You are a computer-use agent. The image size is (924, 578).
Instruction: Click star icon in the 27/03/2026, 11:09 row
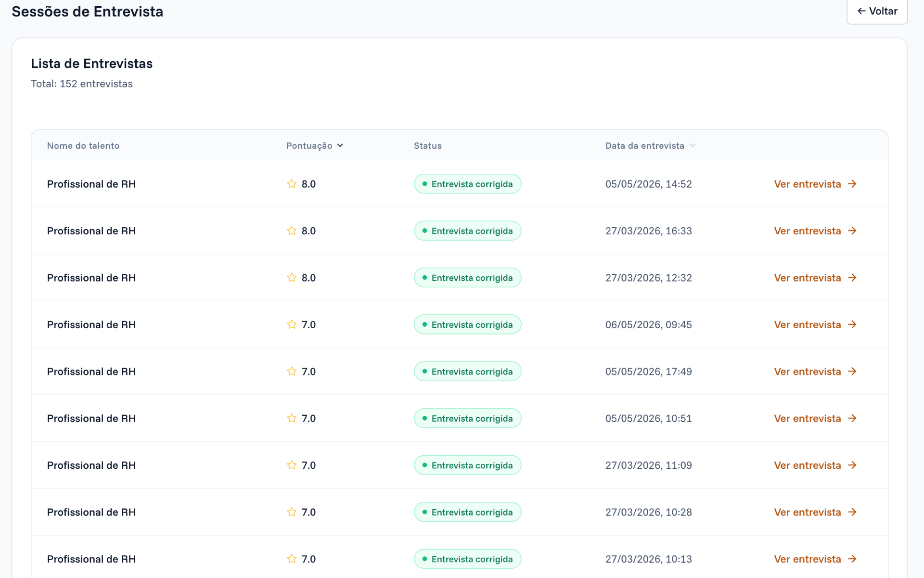click(292, 465)
